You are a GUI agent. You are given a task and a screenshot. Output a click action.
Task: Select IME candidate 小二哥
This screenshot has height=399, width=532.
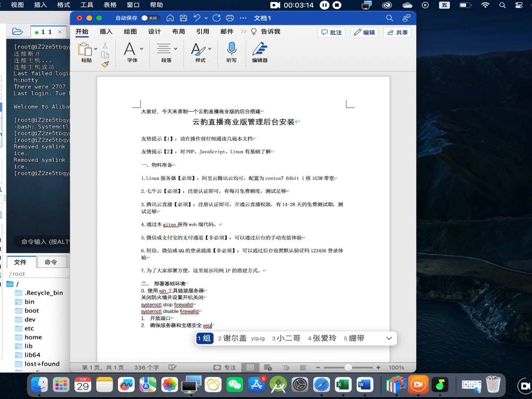tap(286, 338)
